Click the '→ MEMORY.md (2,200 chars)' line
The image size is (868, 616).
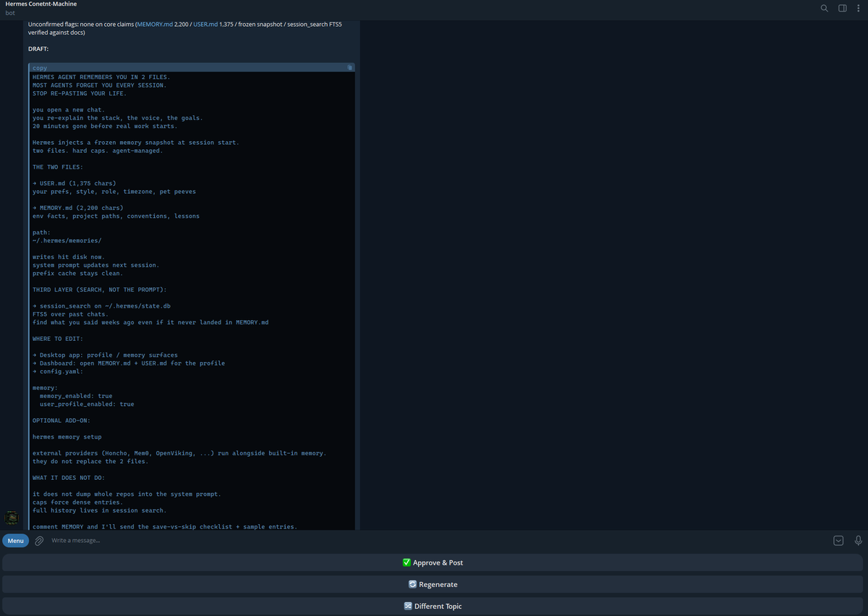[78, 208]
